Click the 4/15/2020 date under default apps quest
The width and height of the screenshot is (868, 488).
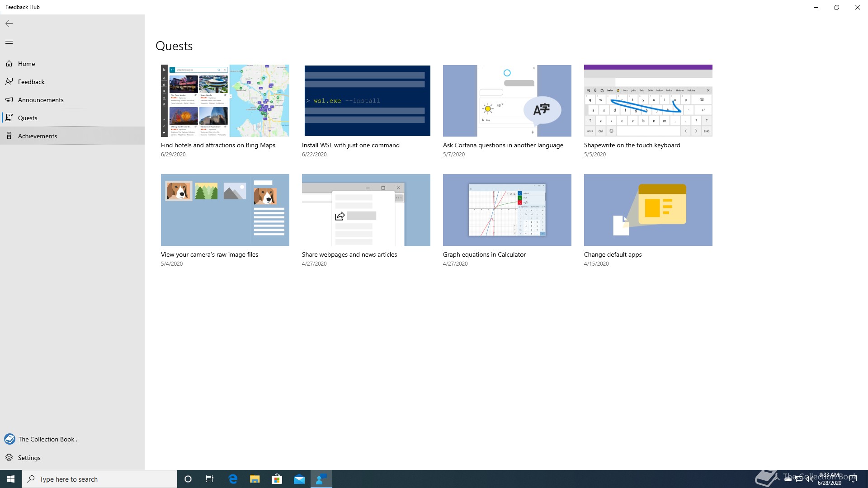click(596, 264)
